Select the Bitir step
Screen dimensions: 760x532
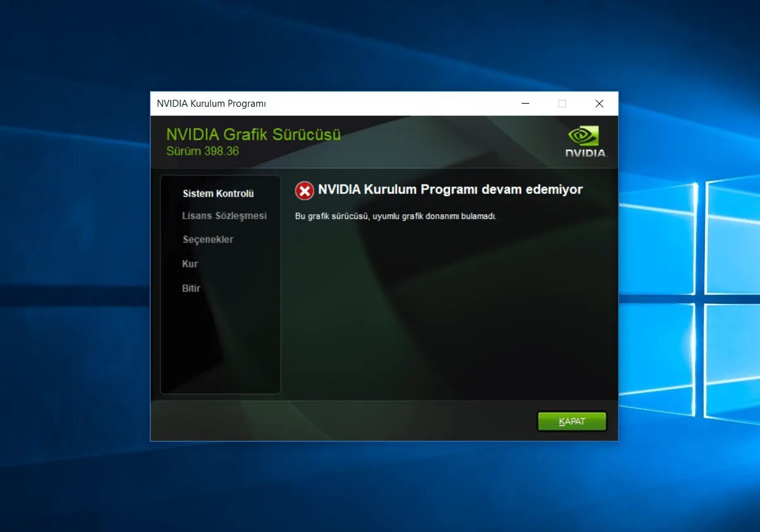[191, 288]
